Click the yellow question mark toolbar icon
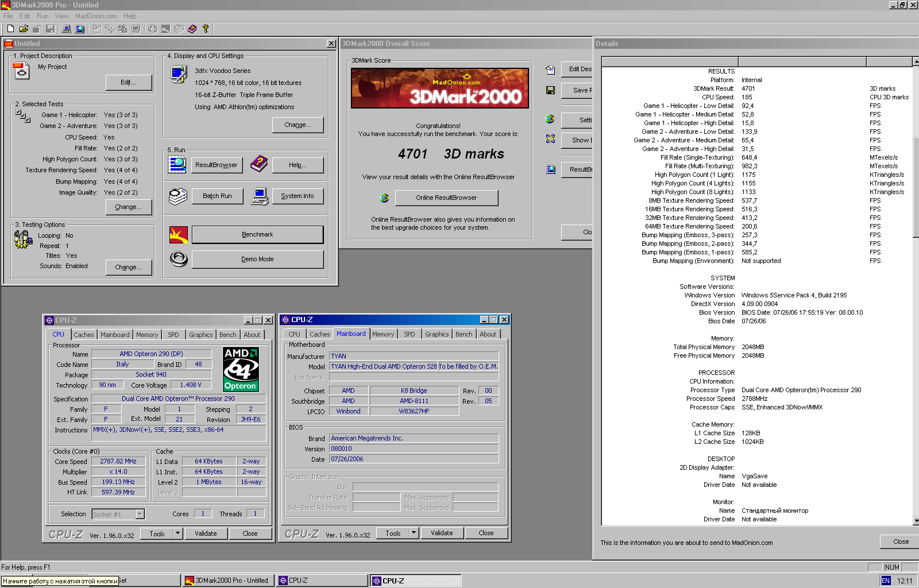 click(205, 29)
